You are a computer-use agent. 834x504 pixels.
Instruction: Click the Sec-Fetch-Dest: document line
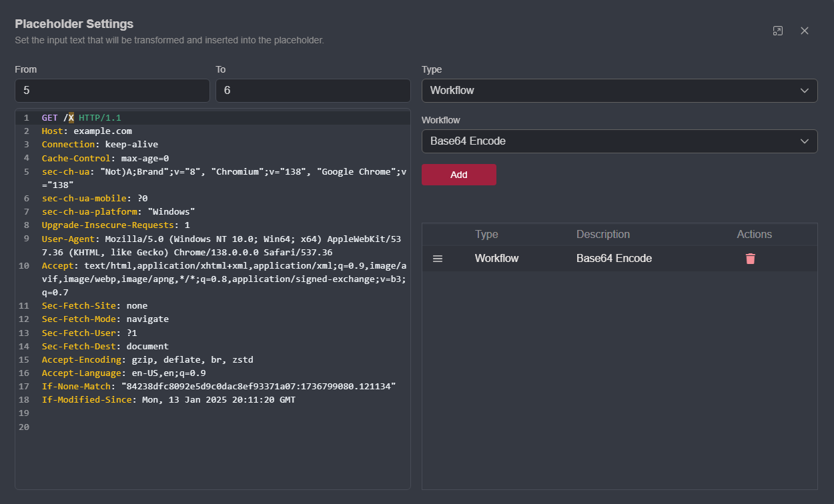[105, 347]
